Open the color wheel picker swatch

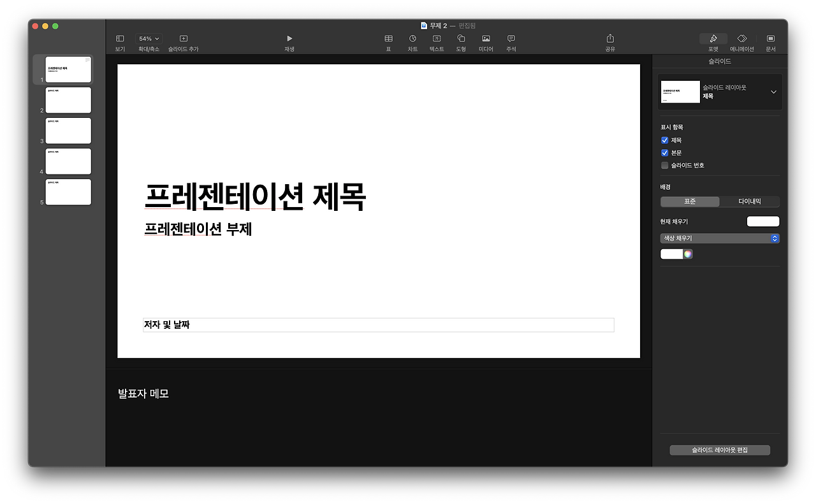pos(687,254)
